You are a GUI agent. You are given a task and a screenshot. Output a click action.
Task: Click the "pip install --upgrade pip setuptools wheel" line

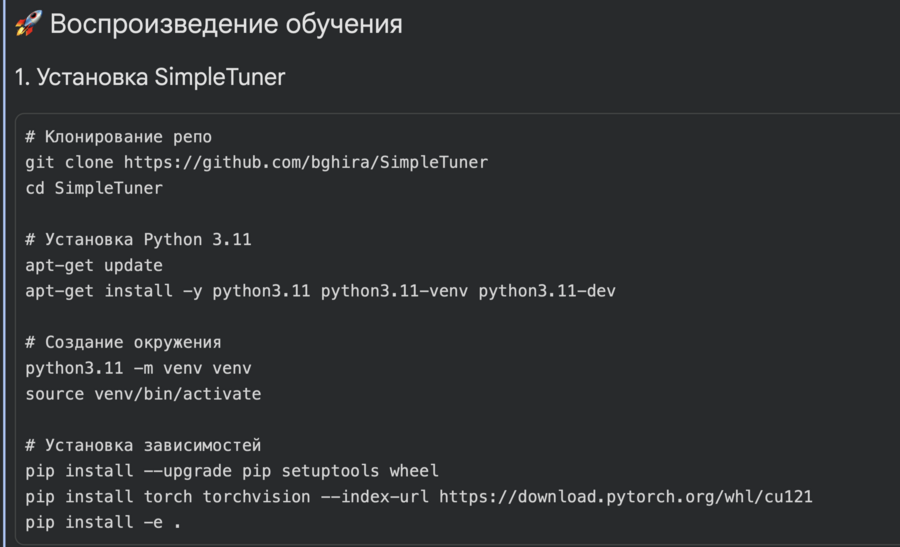(232, 471)
